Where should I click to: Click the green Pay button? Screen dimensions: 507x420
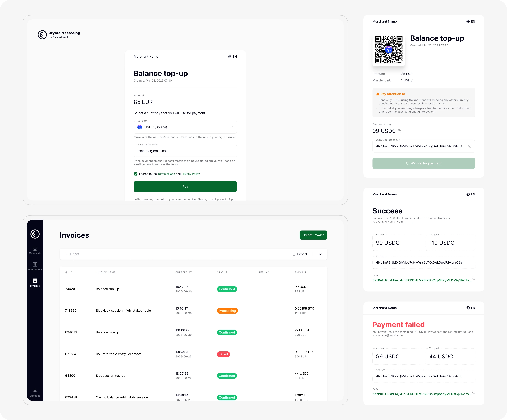pos(185,187)
